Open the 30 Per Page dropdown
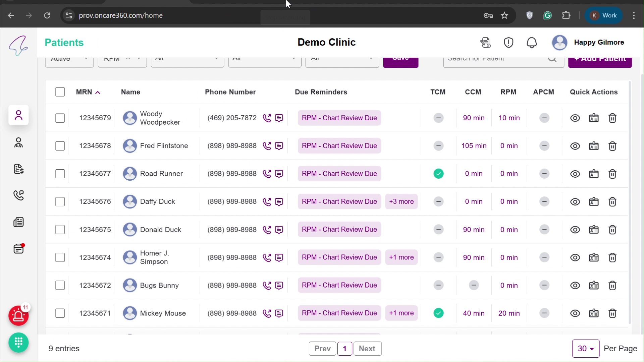This screenshot has width=644, height=362. click(586, 349)
